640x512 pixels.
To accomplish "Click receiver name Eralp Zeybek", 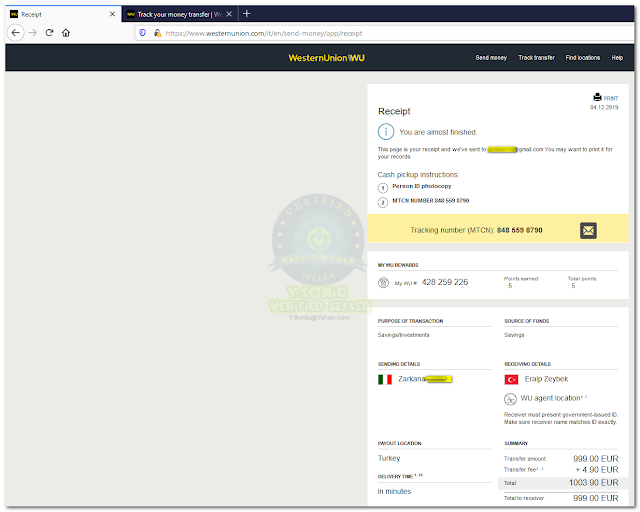I will (546, 379).
